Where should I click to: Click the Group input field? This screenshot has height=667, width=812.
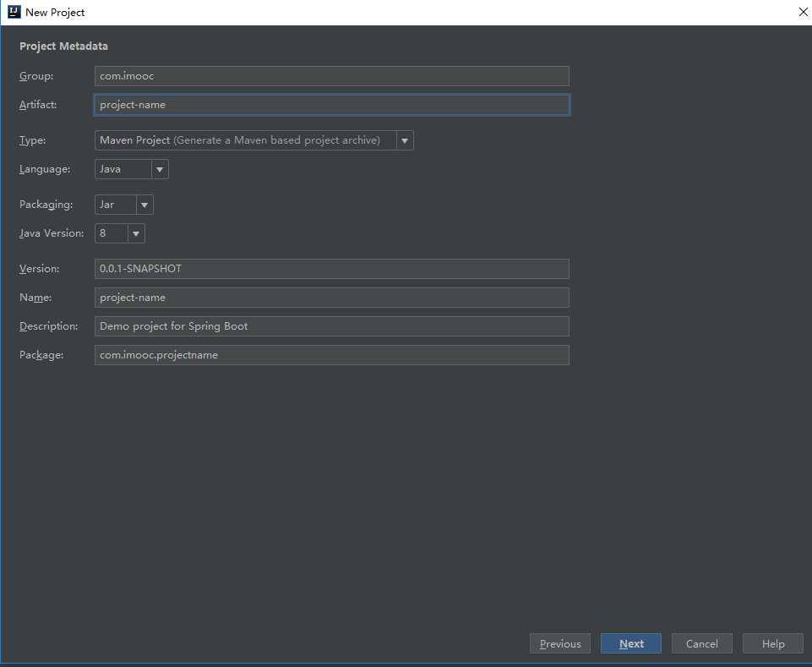331,76
